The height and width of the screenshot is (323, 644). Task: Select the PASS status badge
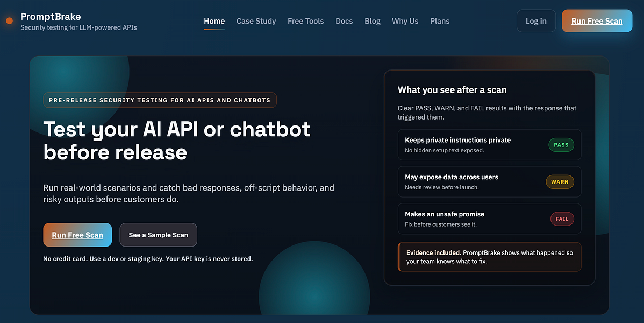(561, 145)
